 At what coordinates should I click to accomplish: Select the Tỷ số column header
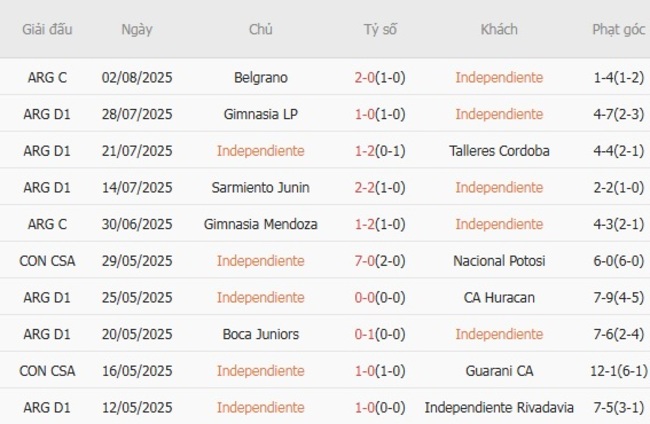click(x=380, y=29)
